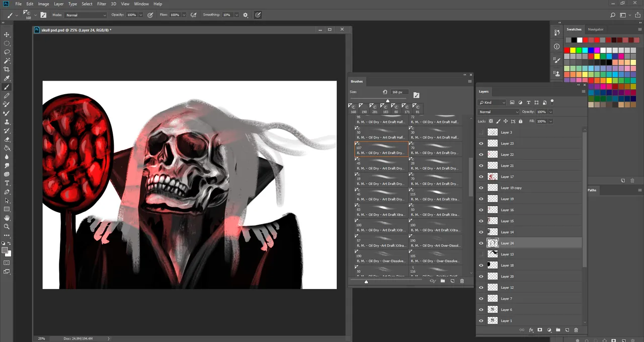Viewport: 644px width, 342px height.
Task: Open the Window menu
Action: [141, 4]
